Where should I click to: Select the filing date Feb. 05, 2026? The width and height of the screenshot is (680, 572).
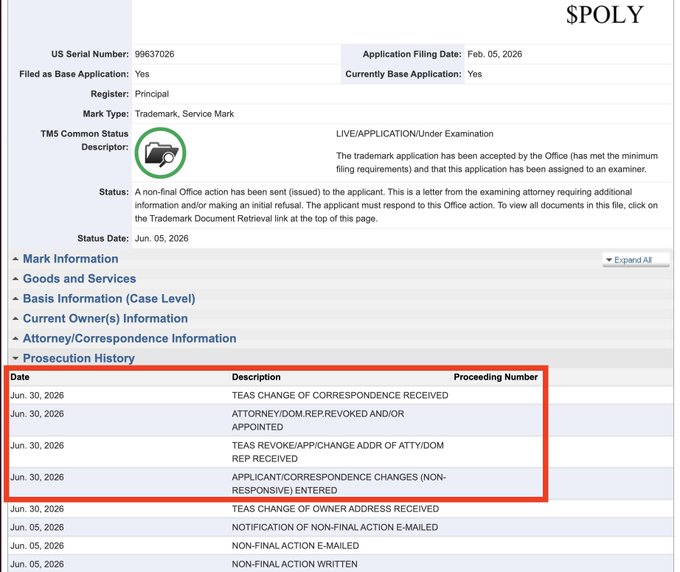point(494,54)
